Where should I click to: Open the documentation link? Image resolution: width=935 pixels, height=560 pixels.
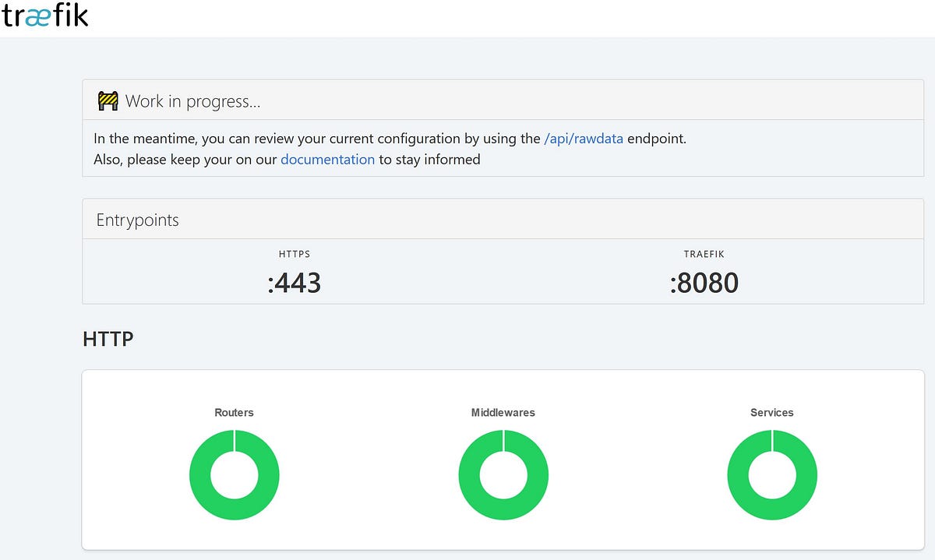(x=327, y=160)
